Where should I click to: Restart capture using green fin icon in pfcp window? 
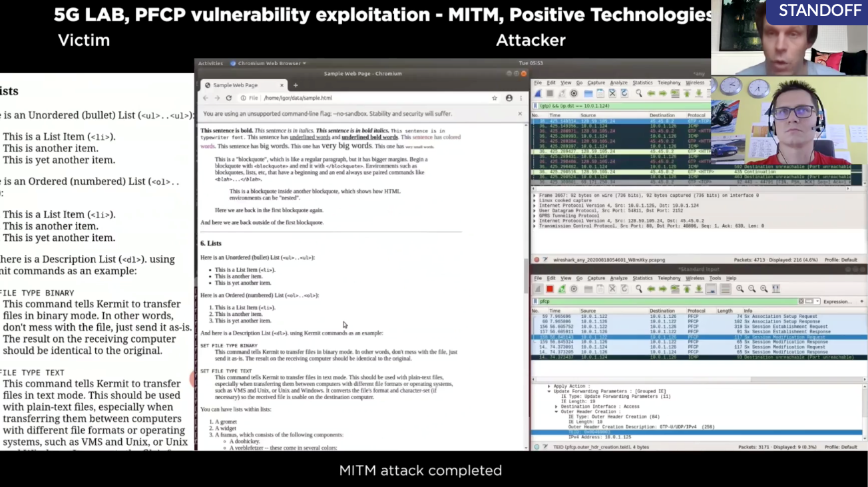562,289
